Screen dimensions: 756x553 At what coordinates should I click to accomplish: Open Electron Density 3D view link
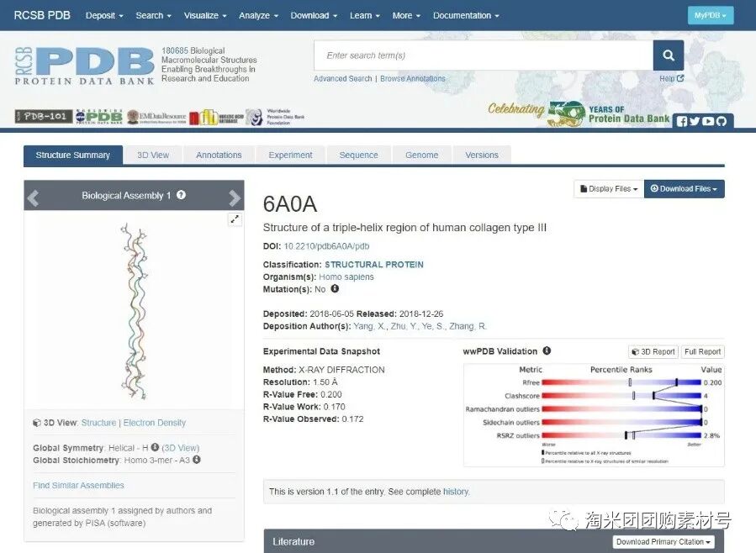click(154, 423)
